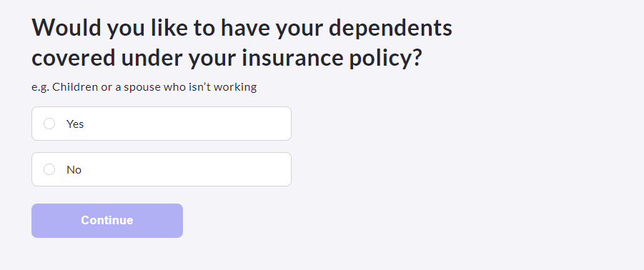Select the No radio button circle
Screen dimensions: 644x270
(49, 169)
